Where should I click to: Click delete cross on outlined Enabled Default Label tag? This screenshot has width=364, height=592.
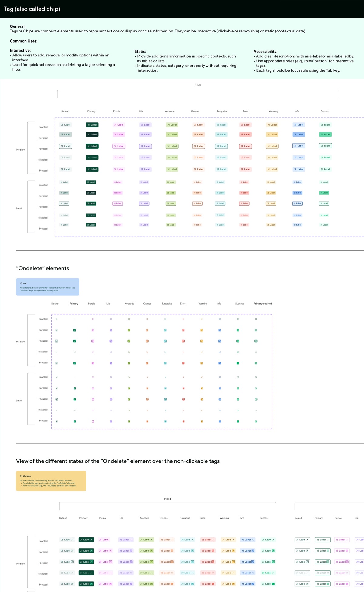(x=308, y=539)
